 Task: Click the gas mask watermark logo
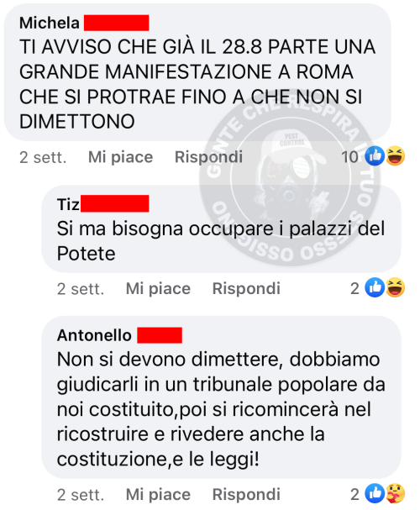point(291,177)
